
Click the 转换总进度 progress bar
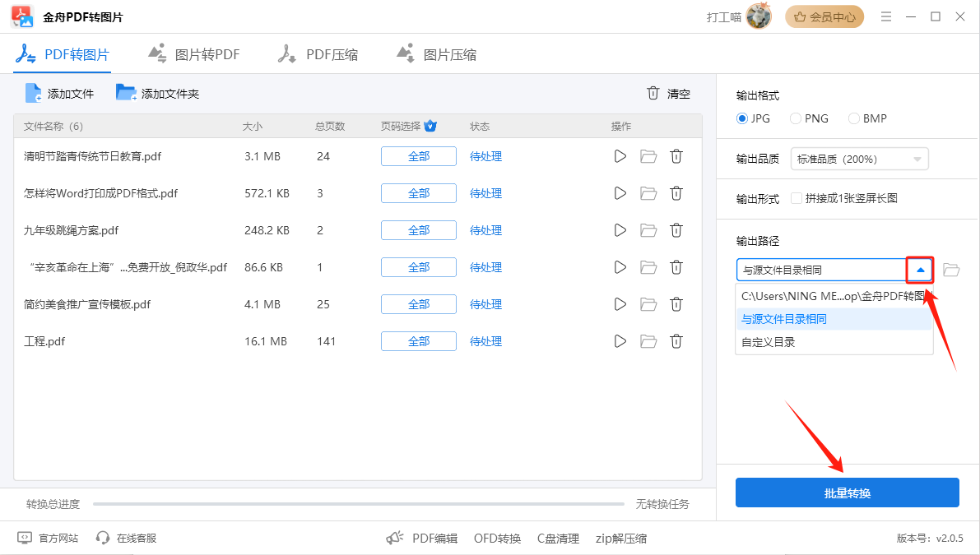(359, 503)
